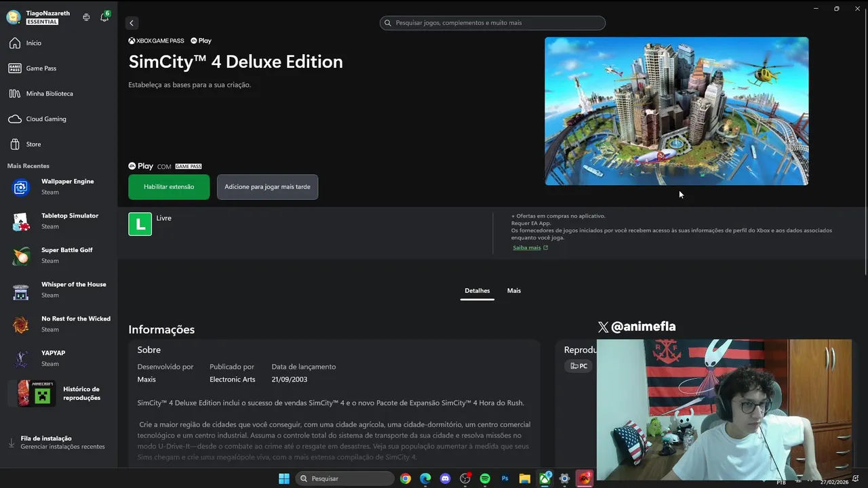Image resolution: width=868 pixels, height=488 pixels.
Task: Click the search games input field
Action: pyautogui.click(x=492, y=23)
